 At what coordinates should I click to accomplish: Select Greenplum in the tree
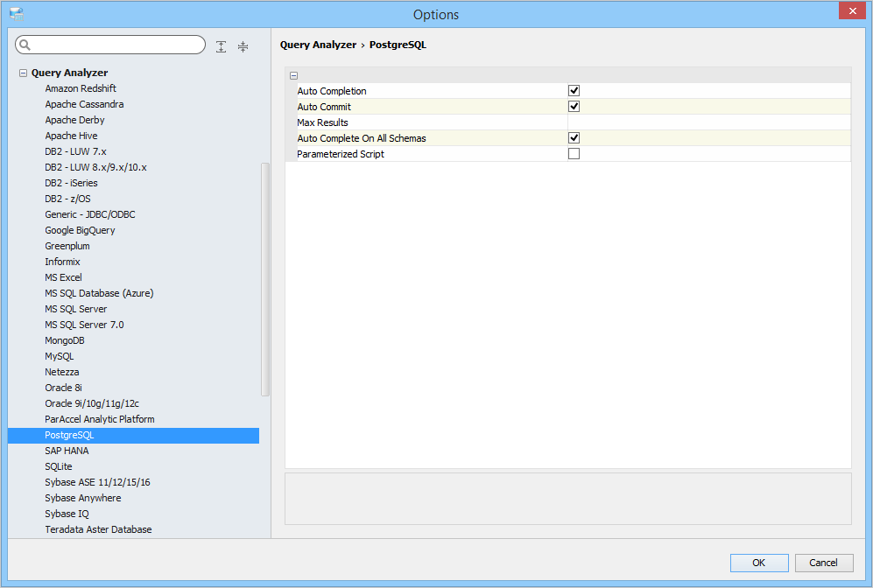tap(67, 246)
